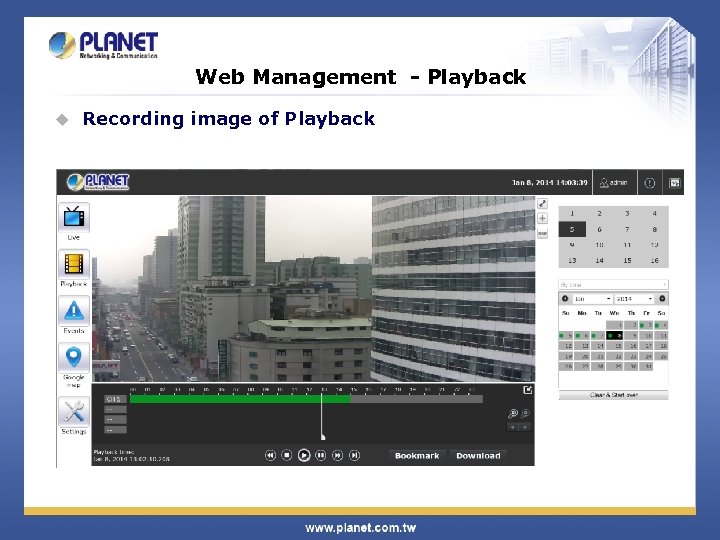Go to previous month in calendar

point(565,298)
